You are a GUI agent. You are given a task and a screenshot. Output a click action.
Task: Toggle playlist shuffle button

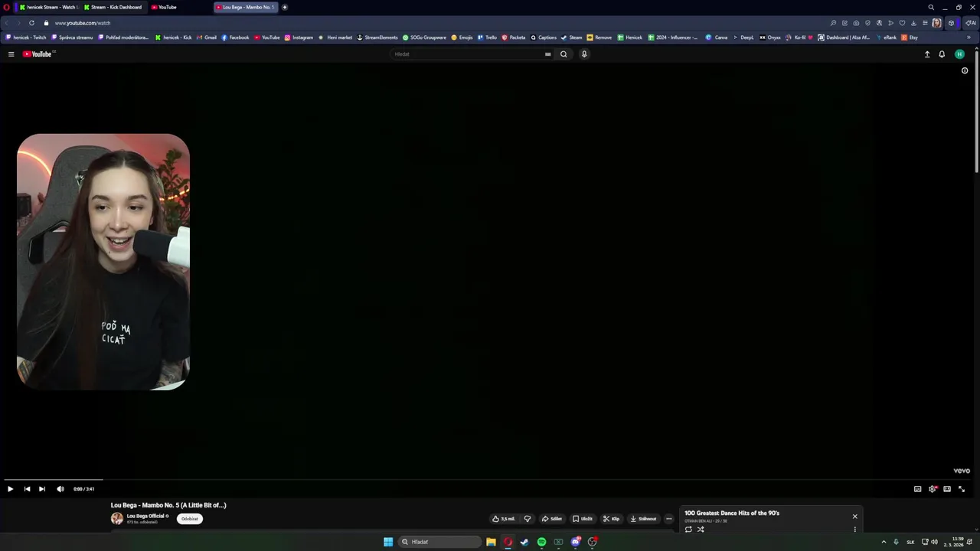coord(701,530)
